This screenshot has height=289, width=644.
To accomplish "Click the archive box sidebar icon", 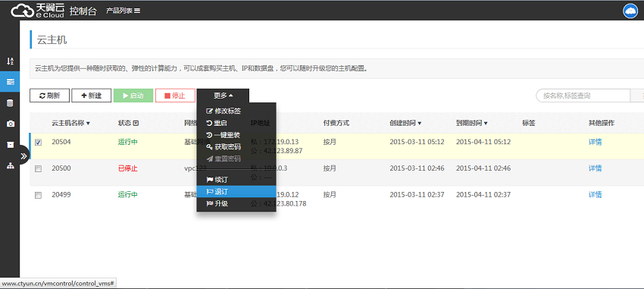I will tap(11, 145).
